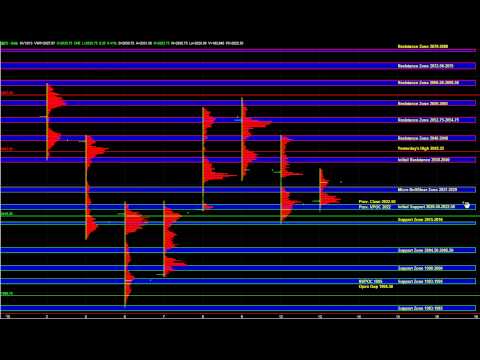Click the yellow Support Zone label
The image size is (480, 360).
(x=420, y=220)
